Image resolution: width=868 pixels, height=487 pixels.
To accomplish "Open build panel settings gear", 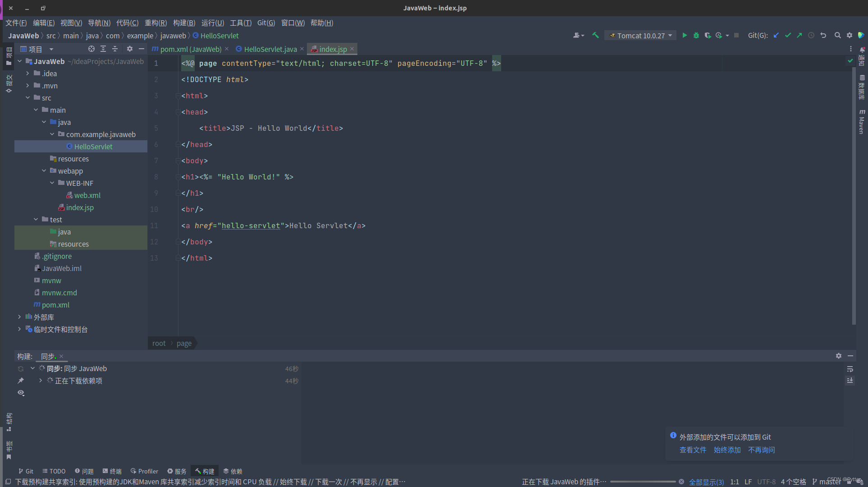I will [x=839, y=356].
